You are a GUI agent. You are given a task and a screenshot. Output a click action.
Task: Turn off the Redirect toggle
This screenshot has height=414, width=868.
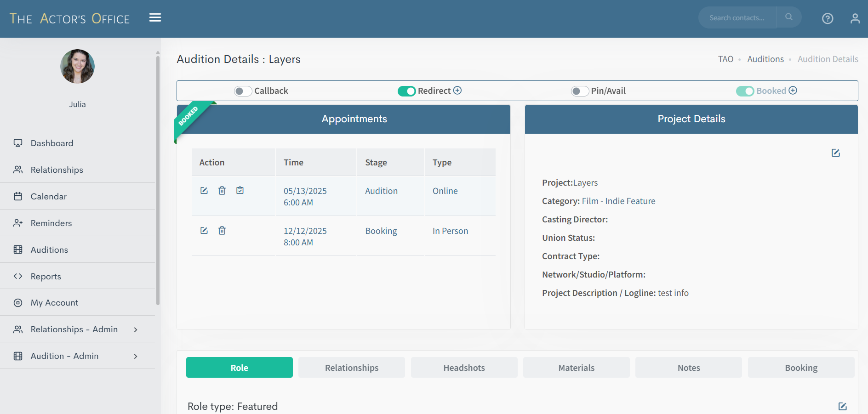(406, 91)
